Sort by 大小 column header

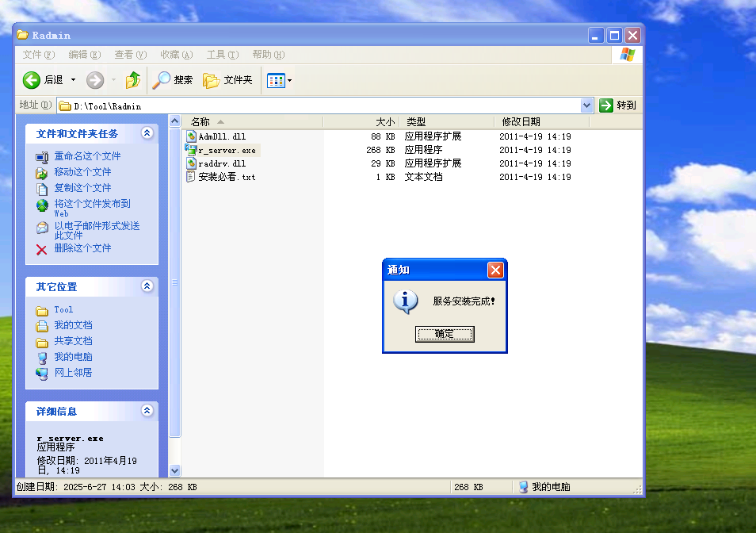[x=361, y=121]
